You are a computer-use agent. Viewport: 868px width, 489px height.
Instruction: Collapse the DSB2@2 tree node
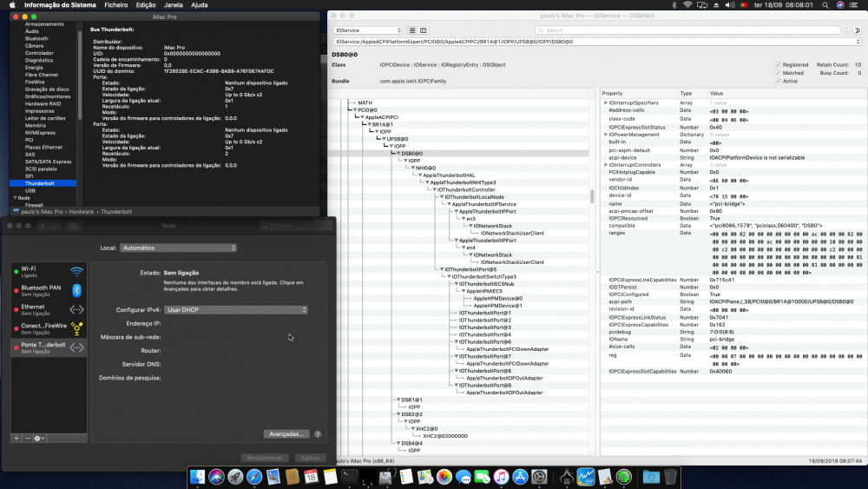tap(398, 414)
